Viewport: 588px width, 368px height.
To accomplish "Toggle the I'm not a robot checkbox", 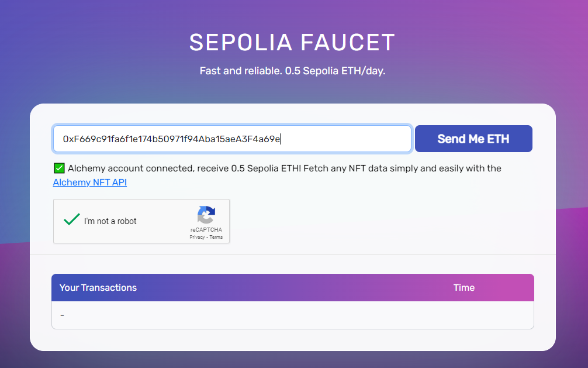I will [72, 219].
